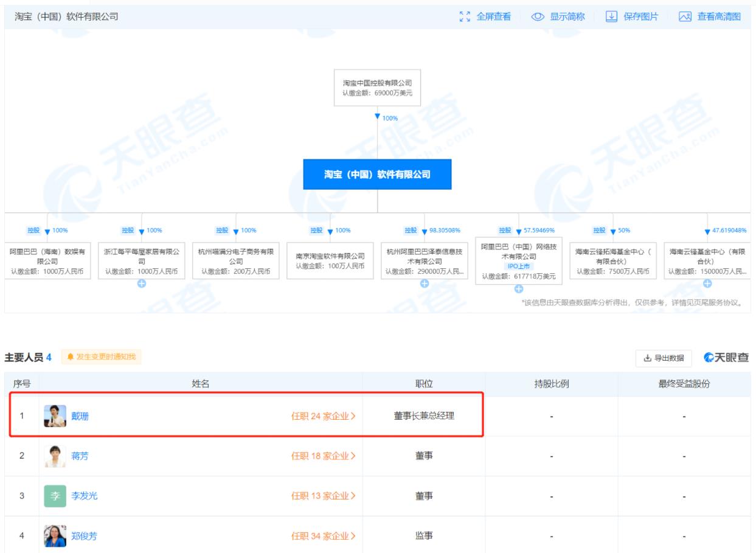Open 海南云锋基金中心（有限合伙） node
This screenshot has width=756, height=553.
coord(707,262)
